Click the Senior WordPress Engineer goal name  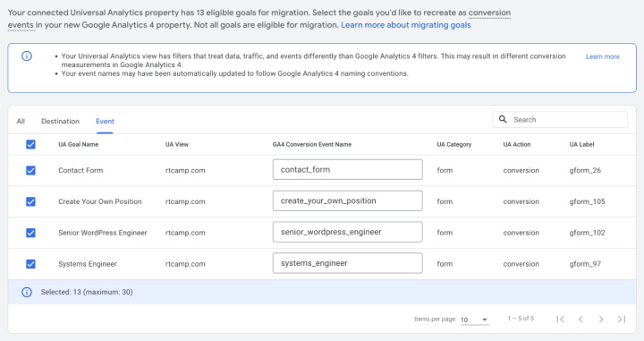click(103, 233)
